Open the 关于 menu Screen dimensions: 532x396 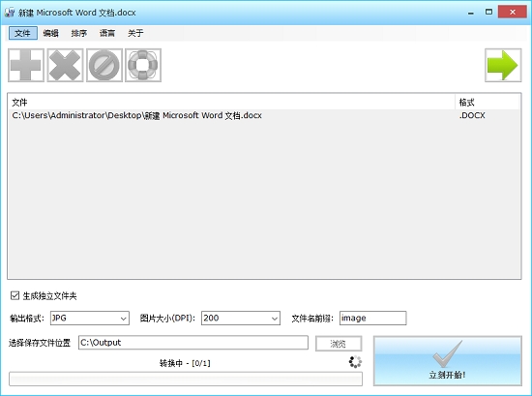135,33
